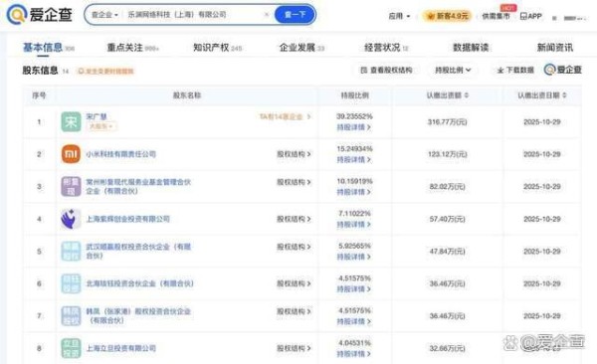The height and width of the screenshot is (364, 597).
Task: Open 上海紫辉创业投资有限公司 link
Action: click(128, 219)
